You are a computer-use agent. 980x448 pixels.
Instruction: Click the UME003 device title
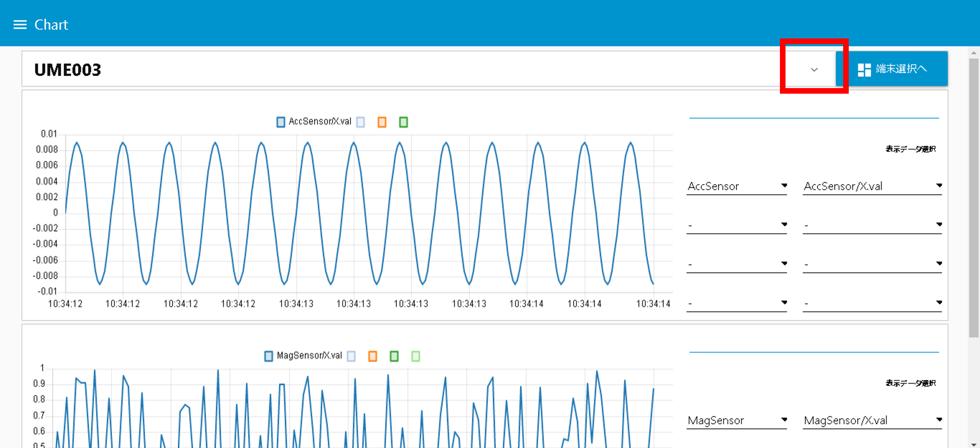click(x=68, y=70)
